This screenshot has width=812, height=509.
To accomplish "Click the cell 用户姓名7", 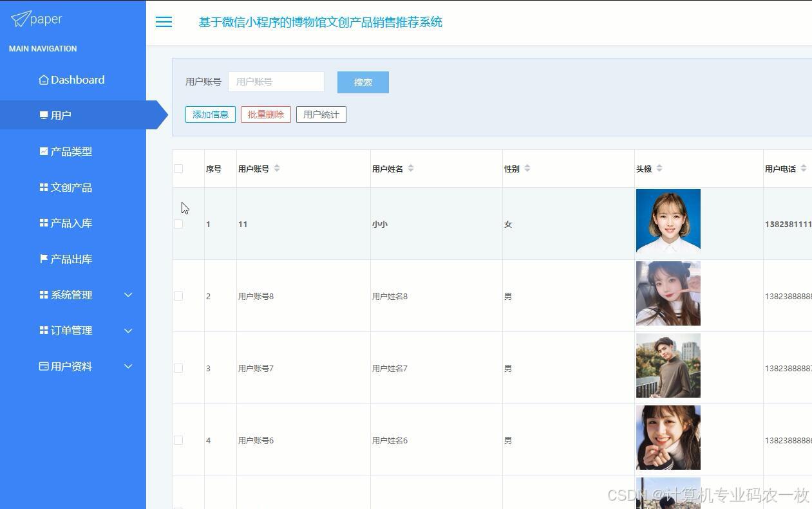I will pyautogui.click(x=390, y=368).
